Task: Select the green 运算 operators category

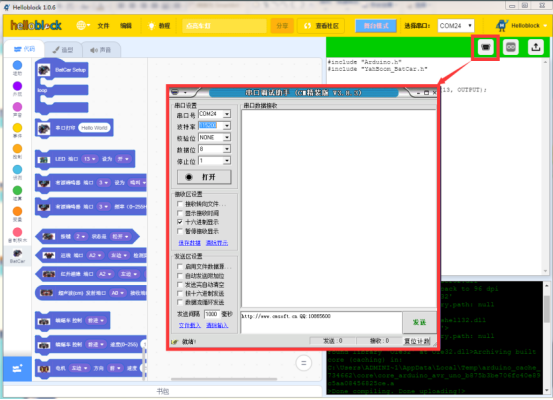Action: 17,193
